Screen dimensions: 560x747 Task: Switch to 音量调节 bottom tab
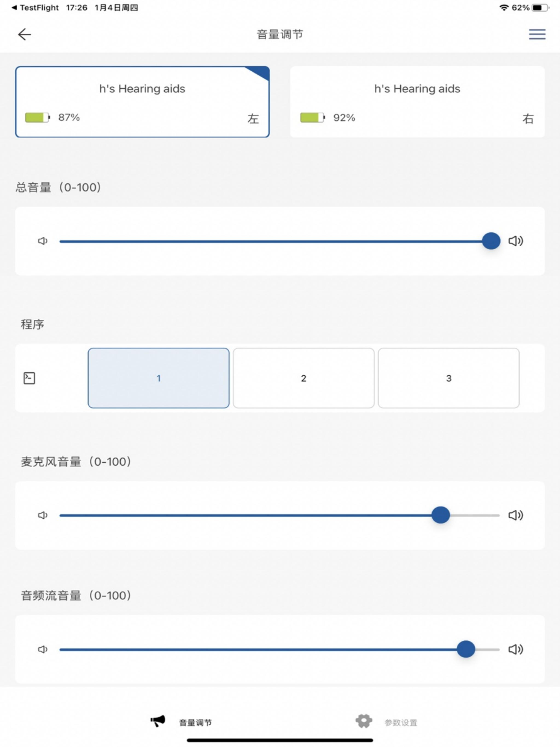(181, 722)
